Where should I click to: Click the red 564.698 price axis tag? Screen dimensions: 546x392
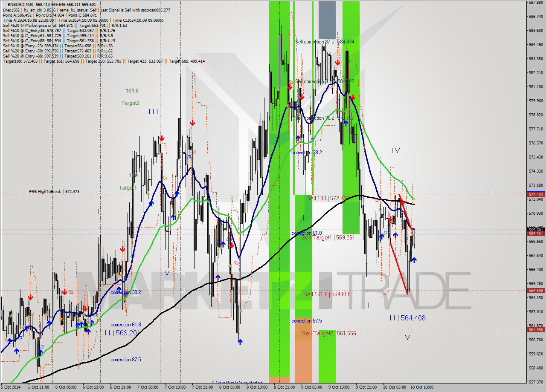pos(536,291)
